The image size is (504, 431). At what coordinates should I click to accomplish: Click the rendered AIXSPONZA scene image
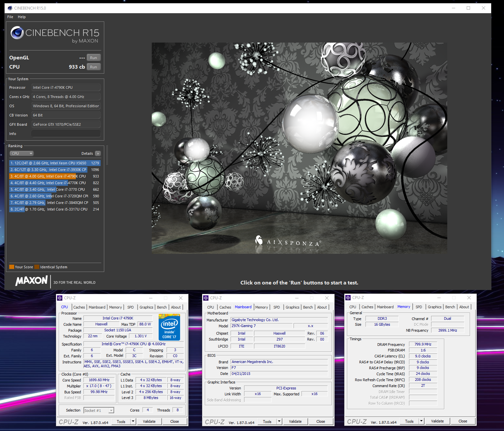click(299, 148)
